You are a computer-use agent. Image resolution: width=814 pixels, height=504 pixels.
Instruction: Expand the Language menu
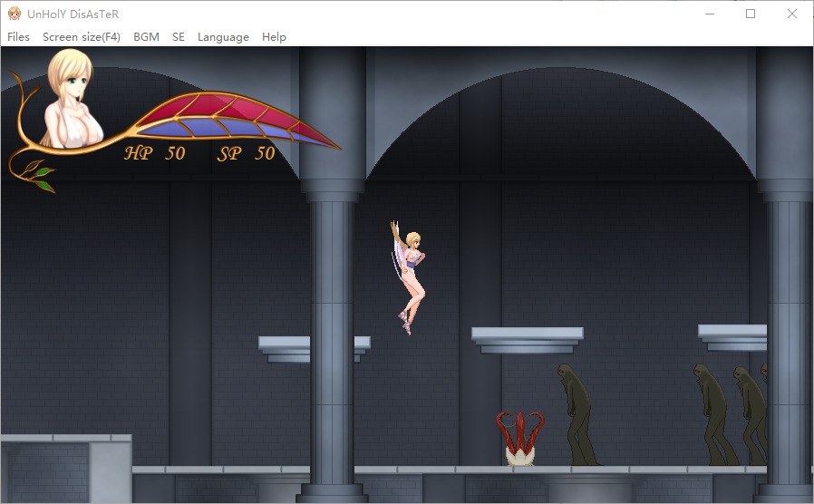point(223,37)
